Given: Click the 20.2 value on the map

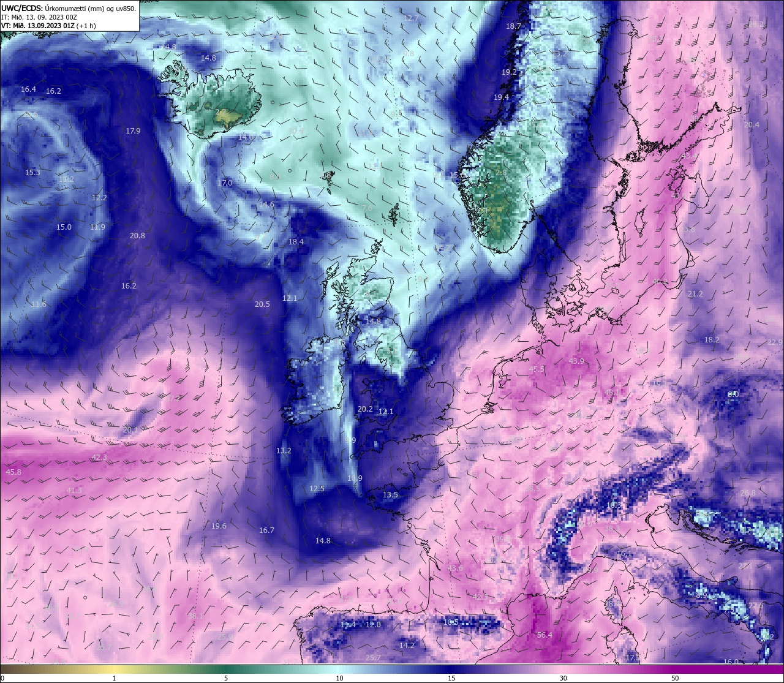Looking at the screenshot, I should coord(365,409).
